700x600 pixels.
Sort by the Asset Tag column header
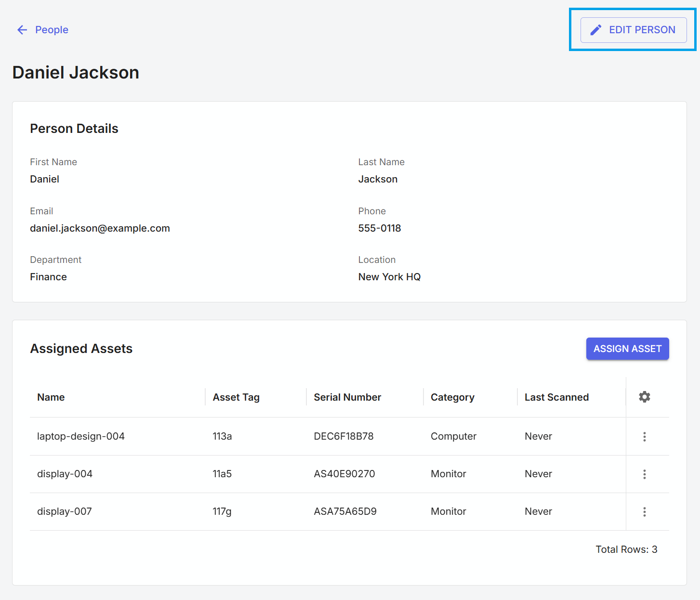[x=236, y=397]
